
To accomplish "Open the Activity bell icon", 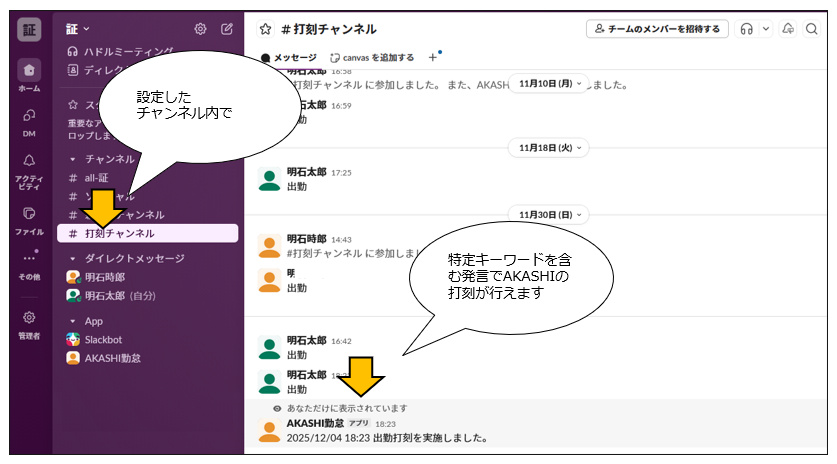I will click(29, 160).
